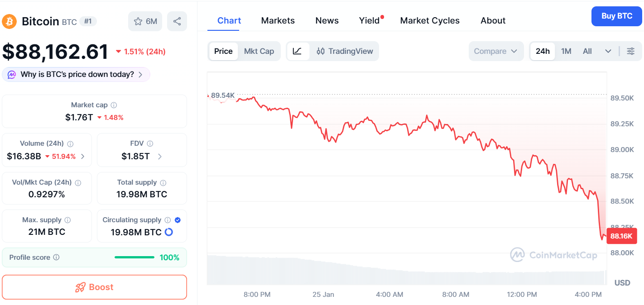Click the Buy BTC button
The width and height of the screenshot is (644, 305).
click(x=616, y=16)
